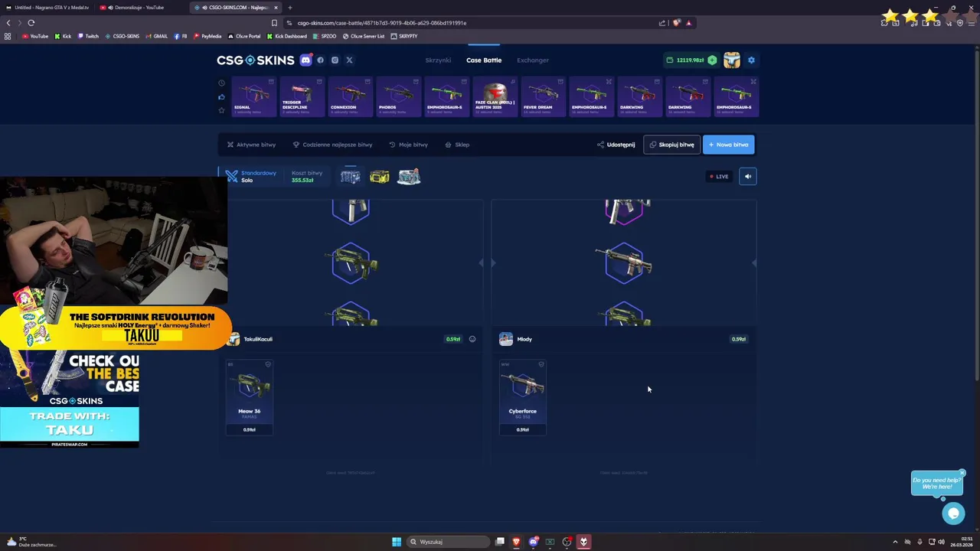Click the Wyszukaj taskbar search box
The image size is (980, 551).
(x=449, y=542)
